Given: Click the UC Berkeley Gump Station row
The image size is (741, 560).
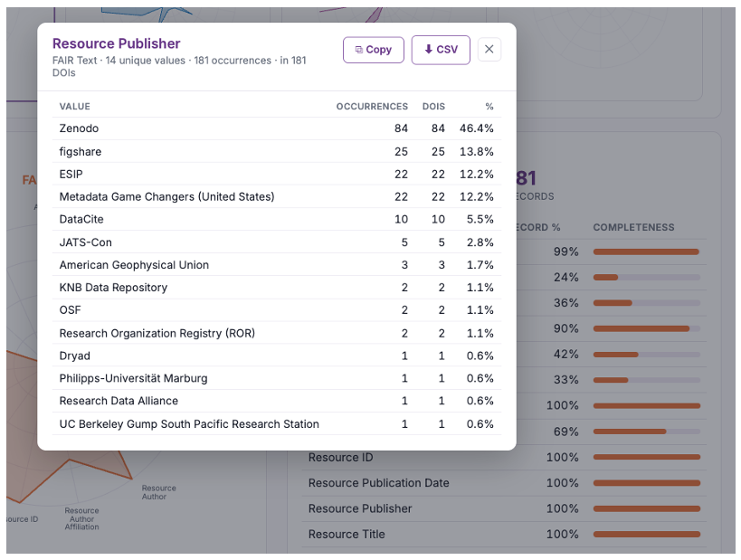Looking at the screenshot, I should (277, 424).
